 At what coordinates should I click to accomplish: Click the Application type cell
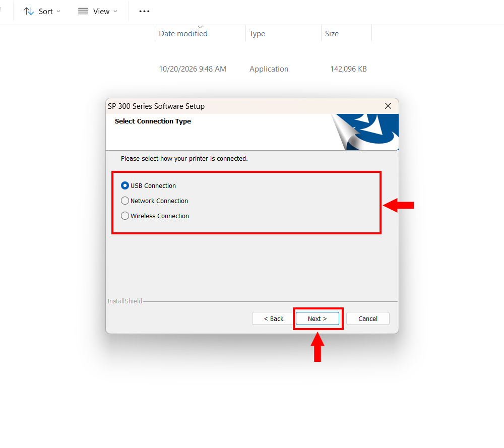coord(269,69)
